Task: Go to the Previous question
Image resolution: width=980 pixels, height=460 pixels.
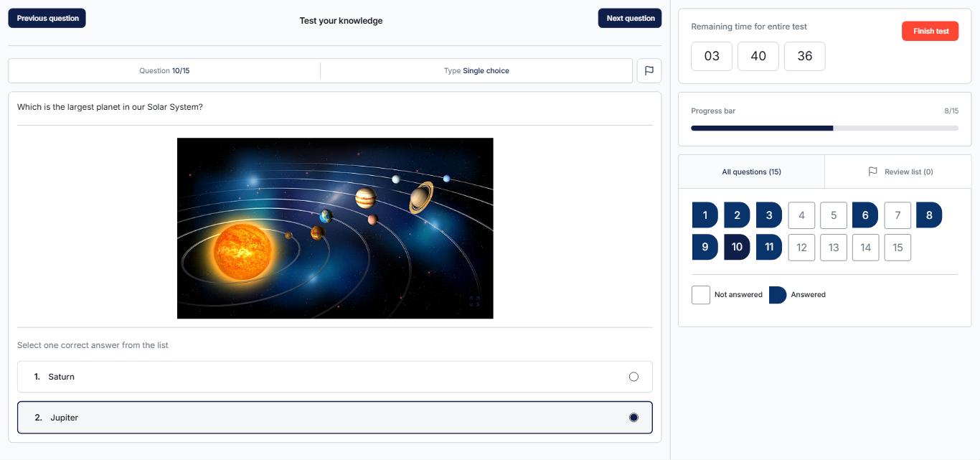Action: point(47,19)
